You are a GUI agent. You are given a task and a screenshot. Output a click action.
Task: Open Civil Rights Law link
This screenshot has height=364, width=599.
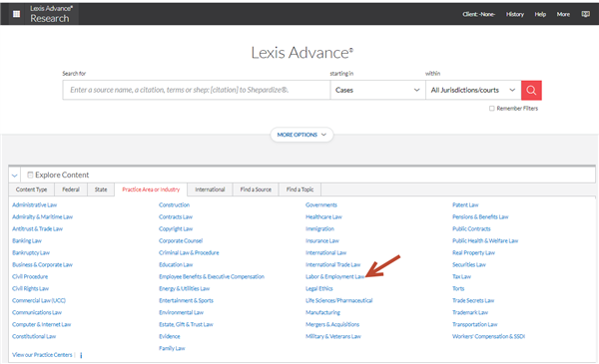tap(31, 288)
